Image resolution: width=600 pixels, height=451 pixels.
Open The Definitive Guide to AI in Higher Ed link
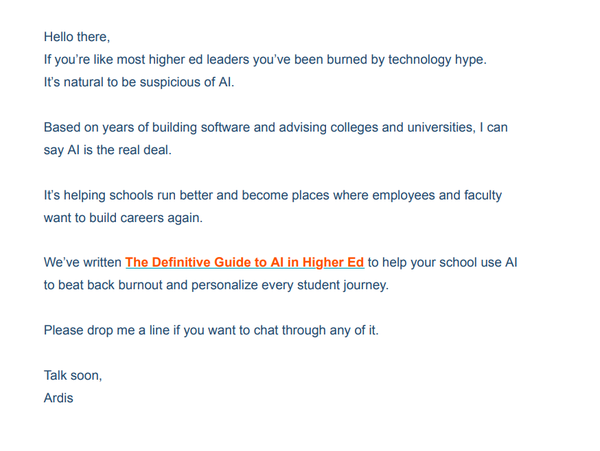point(244,263)
